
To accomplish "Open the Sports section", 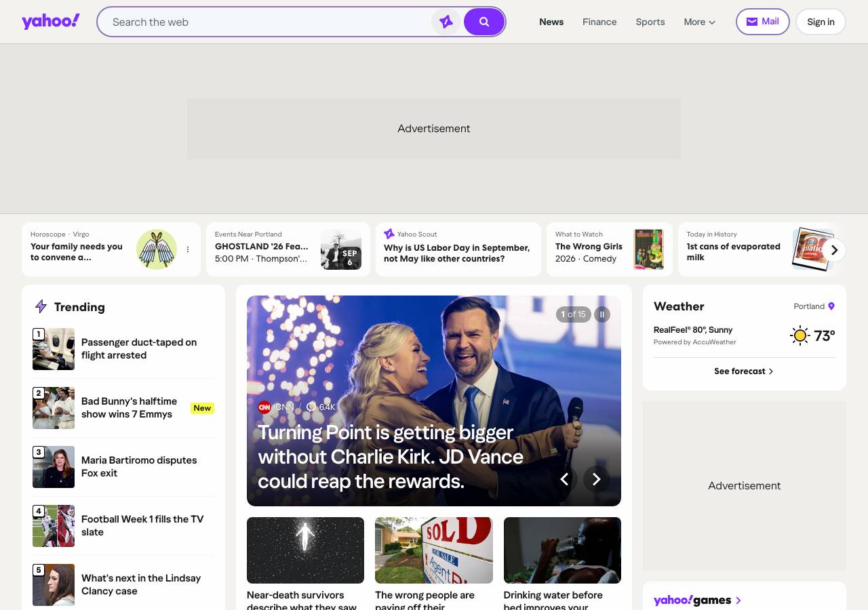I will [x=650, y=22].
